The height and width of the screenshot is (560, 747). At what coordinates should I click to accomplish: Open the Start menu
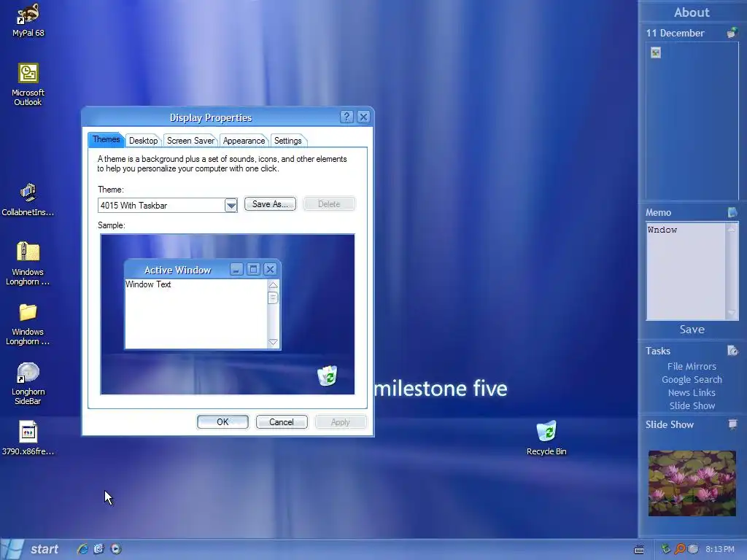32,549
